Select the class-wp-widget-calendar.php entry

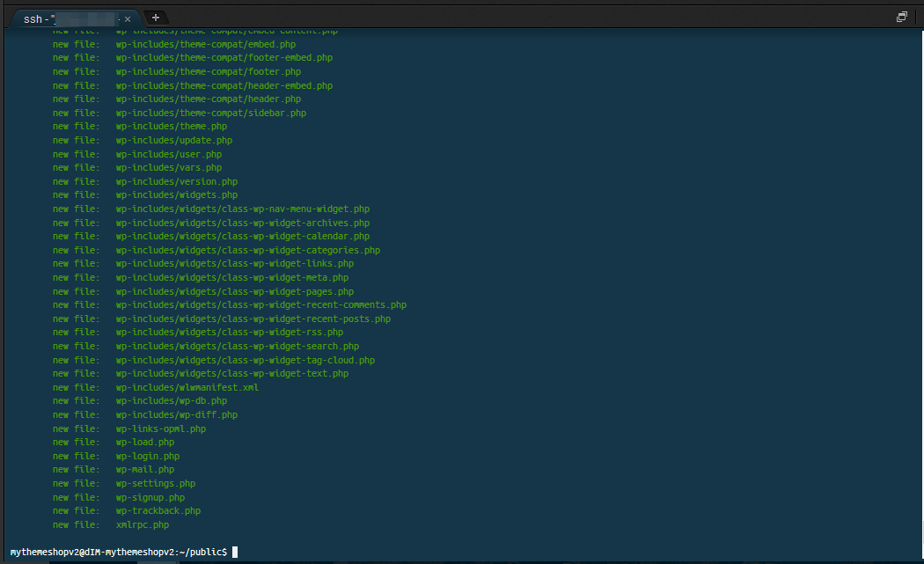(243, 236)
